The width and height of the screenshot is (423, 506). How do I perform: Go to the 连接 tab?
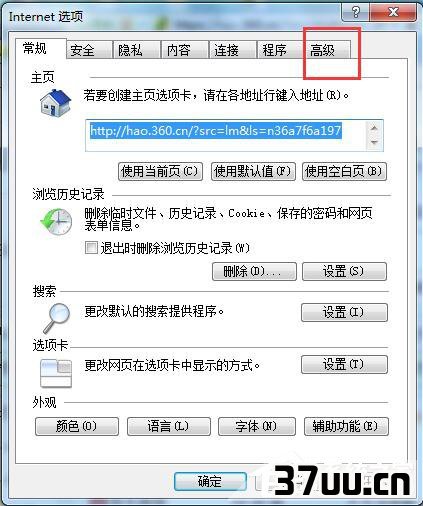coord(232,50)
